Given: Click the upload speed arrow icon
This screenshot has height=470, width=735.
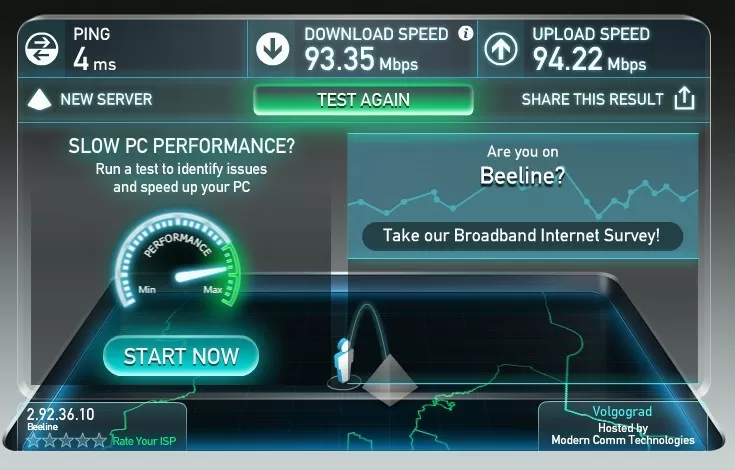Looking at the screenshot, I should pyautogui.click(x=501, y=49).
